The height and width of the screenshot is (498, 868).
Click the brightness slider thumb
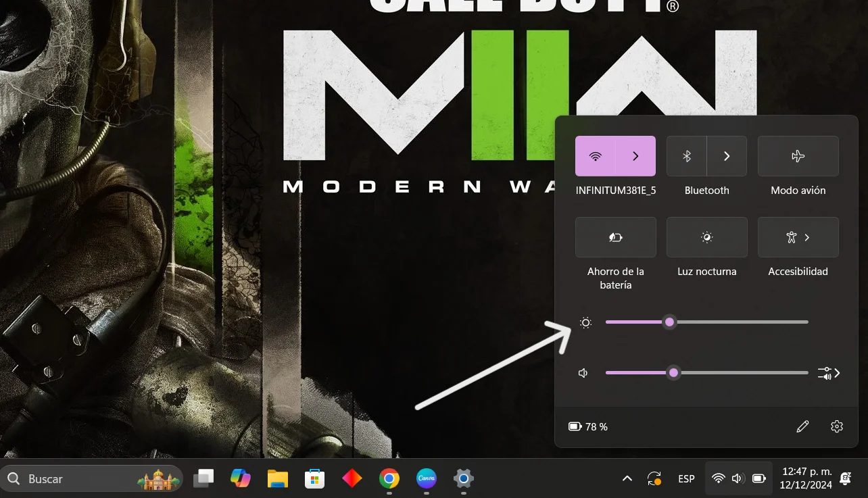(x=669, y=322)
